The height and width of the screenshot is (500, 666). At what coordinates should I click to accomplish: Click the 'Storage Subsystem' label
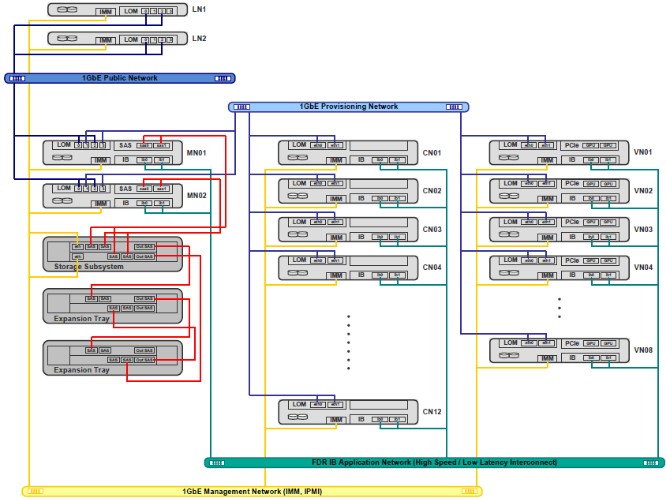point(89,267)
